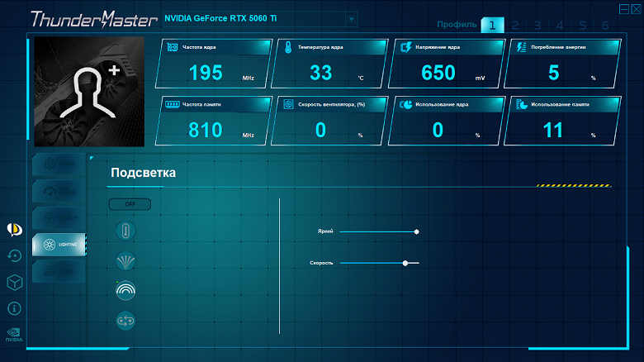Screen dimensions: 644x362
Task: Switch to profile 2
Action: [515, 26]
